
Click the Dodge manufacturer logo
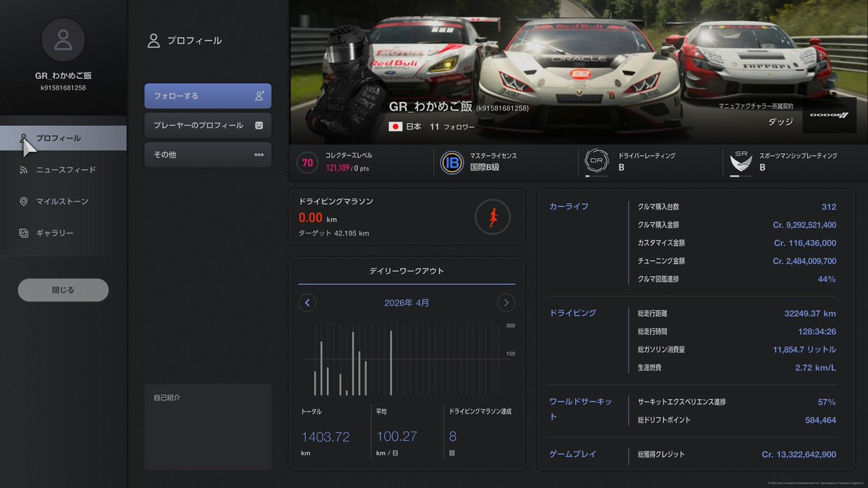pos(829,114)
